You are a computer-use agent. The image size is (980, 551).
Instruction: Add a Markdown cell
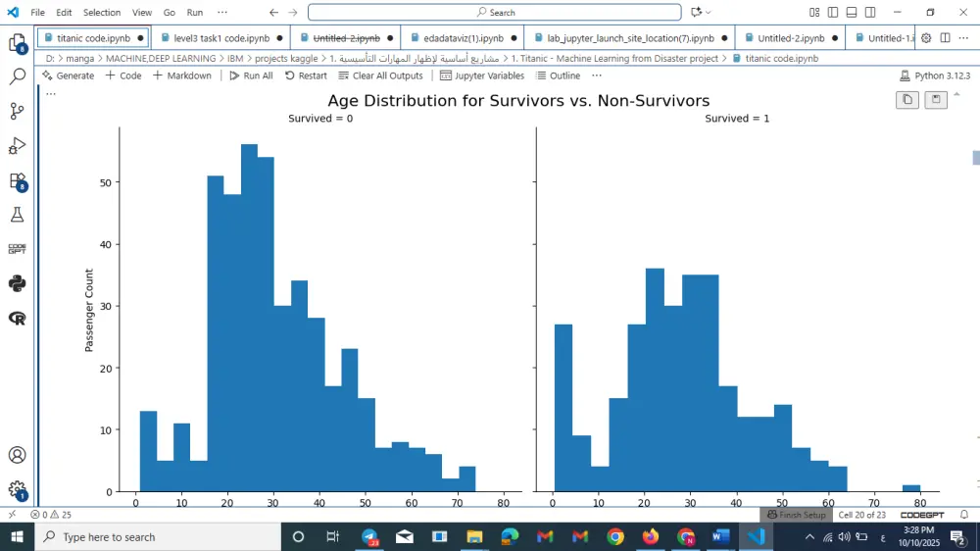pos(182,75)
